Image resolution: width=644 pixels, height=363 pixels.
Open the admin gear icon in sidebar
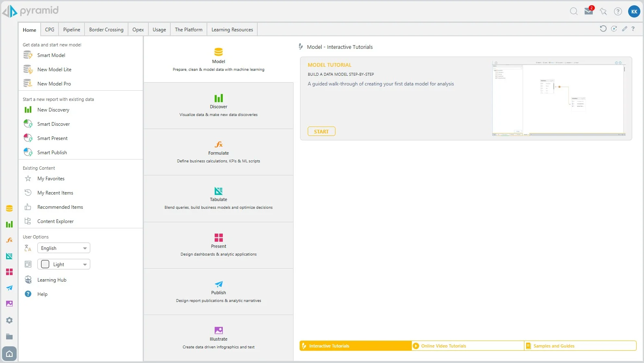[x=9, y=320]
